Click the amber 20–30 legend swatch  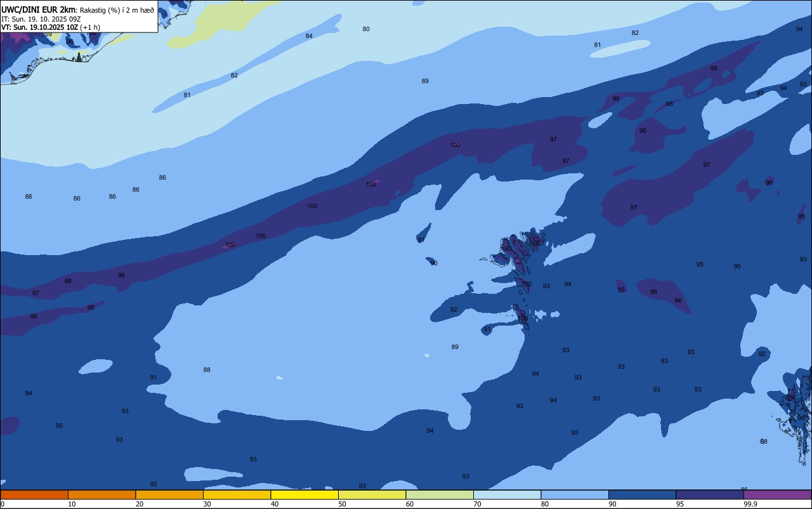169,494
